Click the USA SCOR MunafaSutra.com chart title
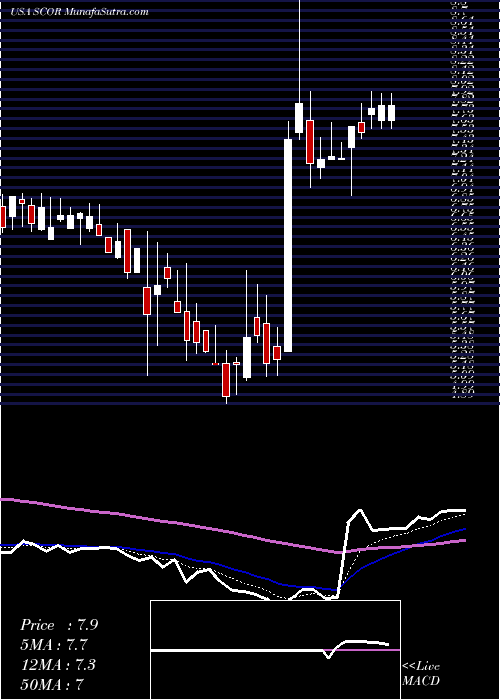 point(79,12)
